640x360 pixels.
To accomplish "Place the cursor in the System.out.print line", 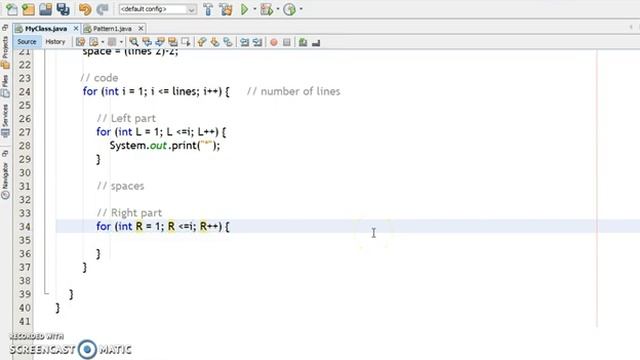I will click(164, 146).
